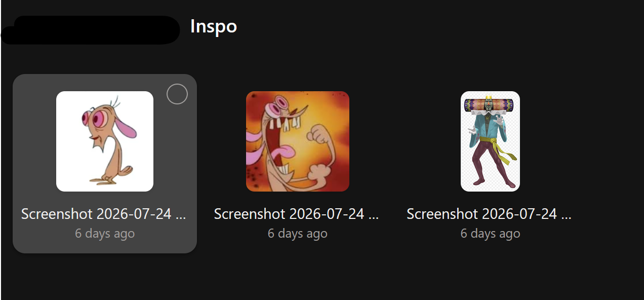644x300 pixels.
Task: Select the Inspo folder title in the breadcrumb
Action: [214, 26]
